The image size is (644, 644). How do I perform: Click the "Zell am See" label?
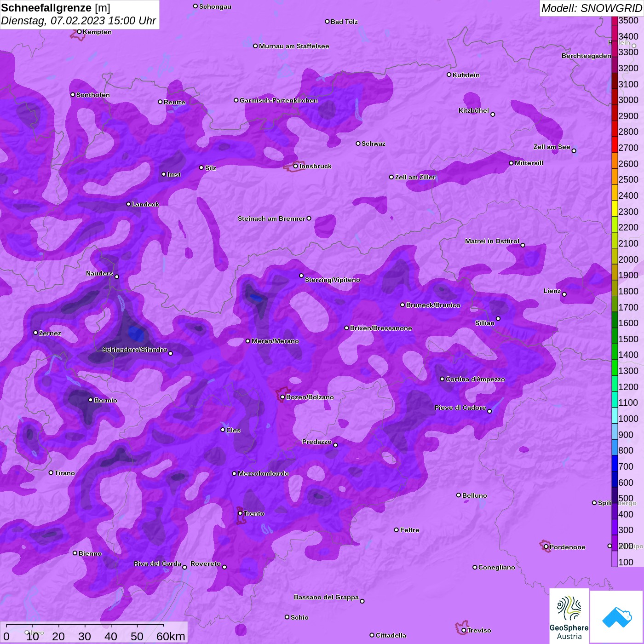click(552, 147)
